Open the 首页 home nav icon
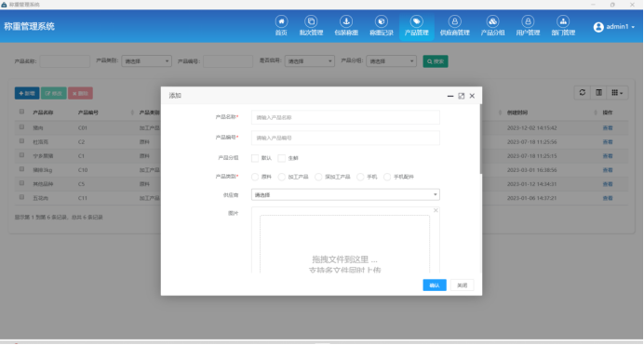This screenshot has width=644, height=345. tap(281, 26)
